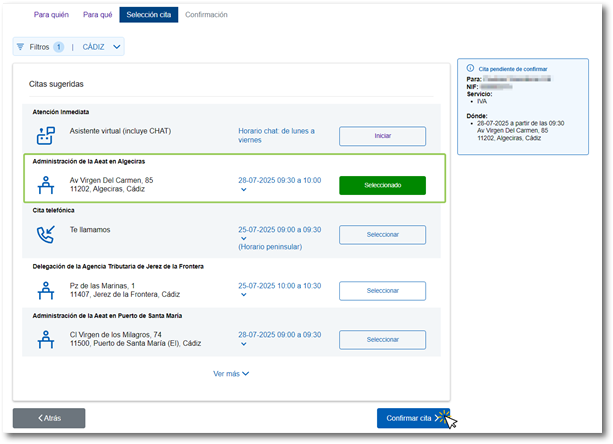613x444 pixels.
Task: Click the filter icon next to Filtros
Action: pos(22,47)
